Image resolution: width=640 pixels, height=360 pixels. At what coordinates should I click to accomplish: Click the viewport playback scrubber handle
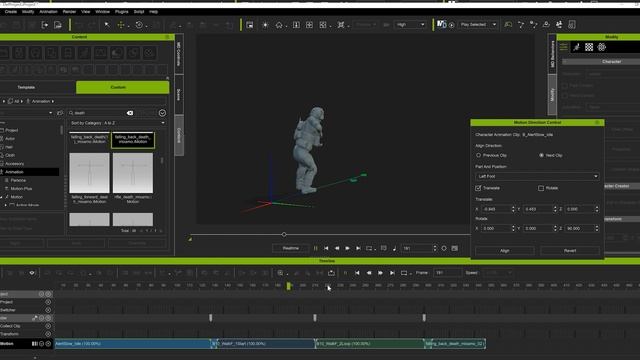[284, 235]
